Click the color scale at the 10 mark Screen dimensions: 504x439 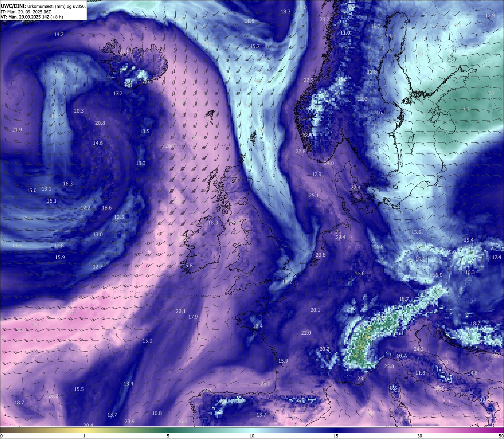(x=252, y=430)
